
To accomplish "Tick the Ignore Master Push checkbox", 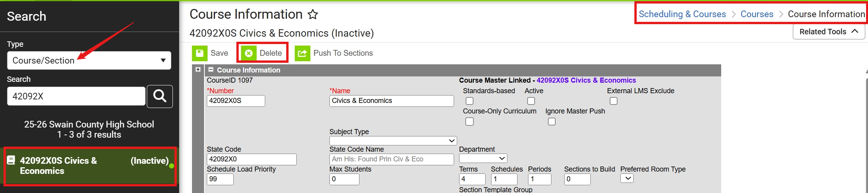I will 551,122.
